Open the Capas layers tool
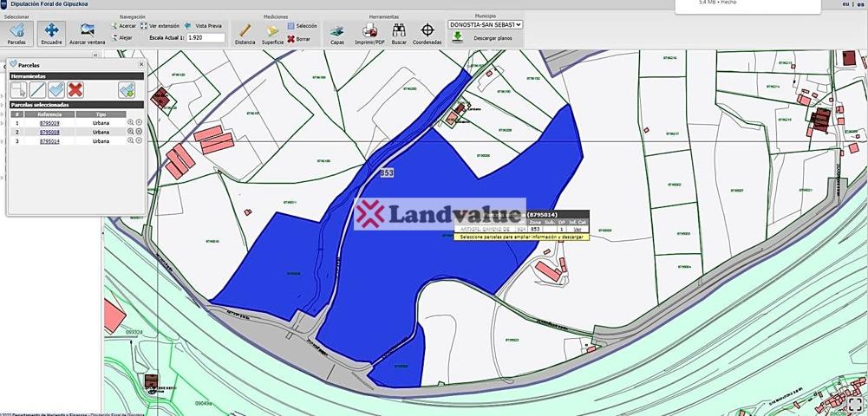Screen dimensions: 868x416 click(337, 35)
